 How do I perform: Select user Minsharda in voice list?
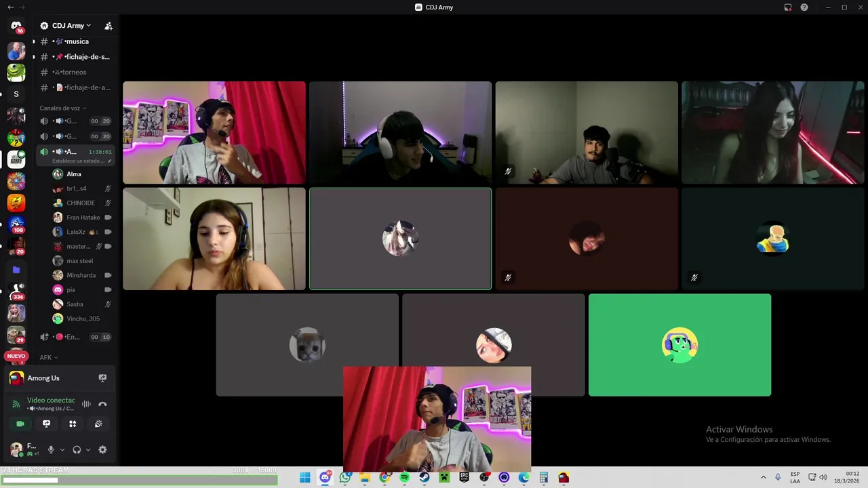click(81, 275)
